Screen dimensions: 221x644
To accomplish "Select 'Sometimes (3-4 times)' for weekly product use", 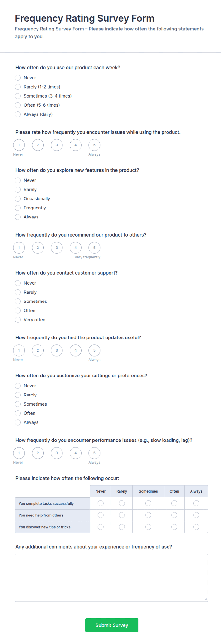I will tap(18, 96).
